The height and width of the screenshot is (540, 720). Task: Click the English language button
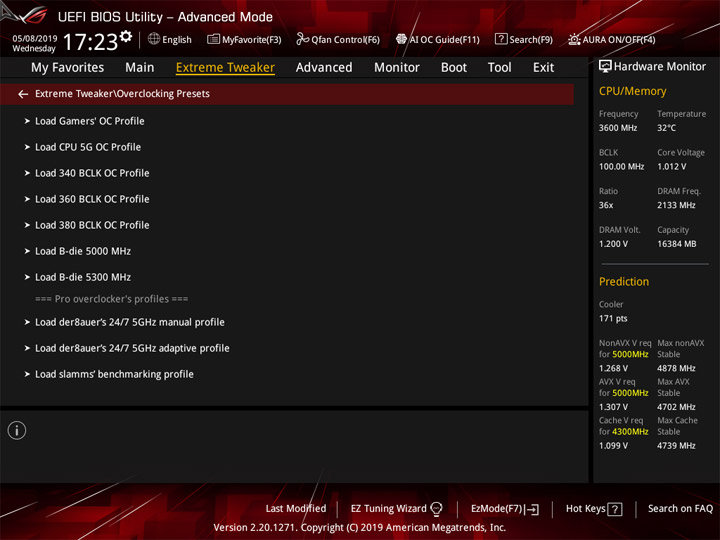tap(177, 40)
